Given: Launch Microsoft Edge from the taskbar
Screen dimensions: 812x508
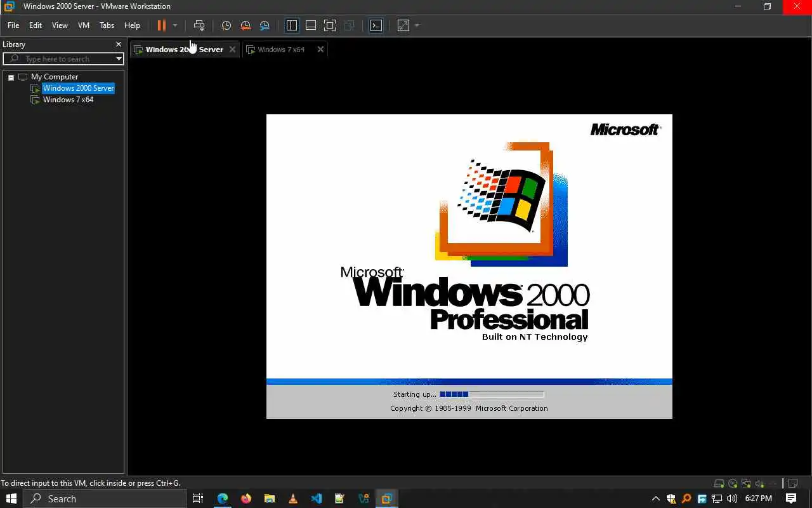Looking at the screenshot, I should [x=222, y=498].
